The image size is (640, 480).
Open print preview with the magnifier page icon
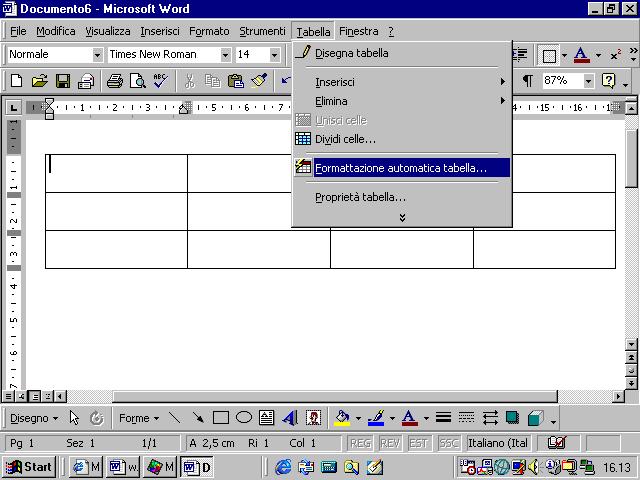138,81
